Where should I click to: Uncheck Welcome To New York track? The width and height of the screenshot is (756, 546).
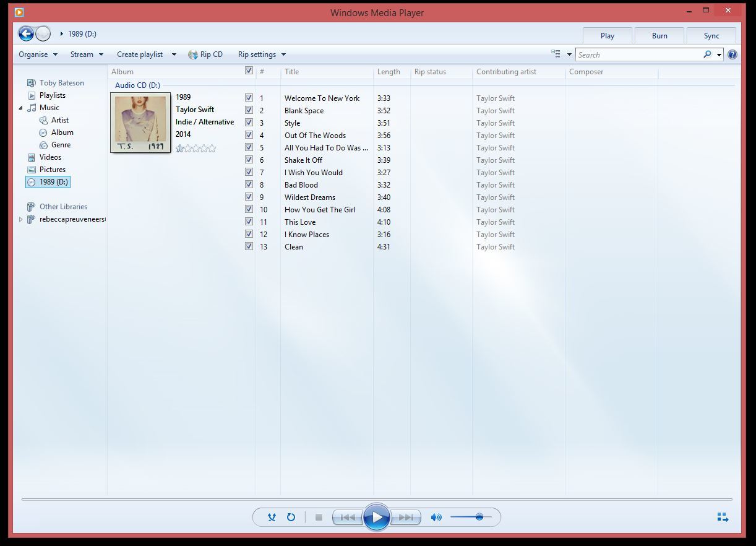tap(249, 98)
